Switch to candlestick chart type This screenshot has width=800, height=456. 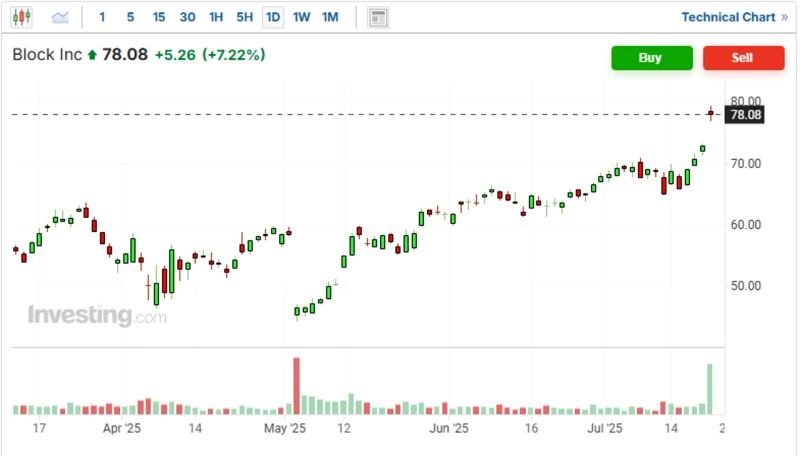[x=22, y=17]
